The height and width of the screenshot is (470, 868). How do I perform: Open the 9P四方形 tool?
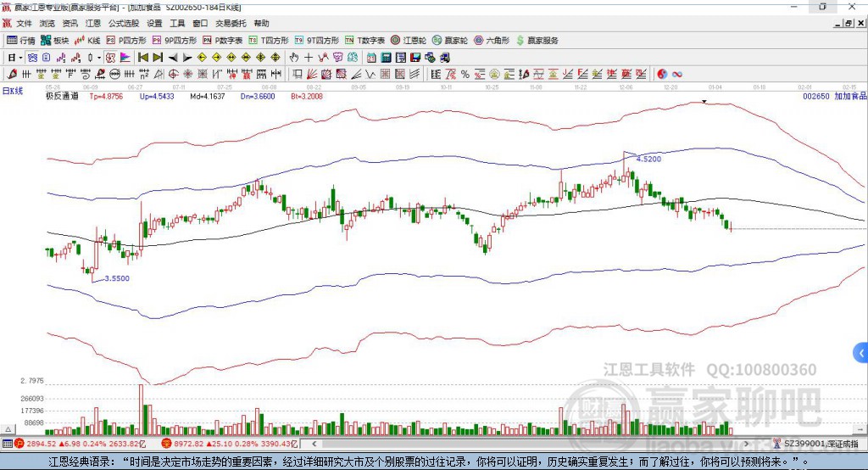[x=175, y=41]
